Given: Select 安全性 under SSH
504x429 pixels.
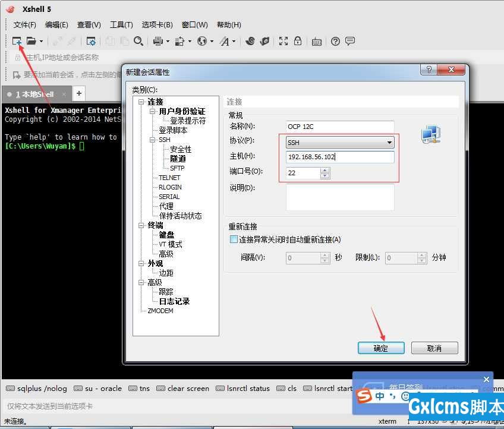Looking at the screenshot, I should tap(180, 149).
